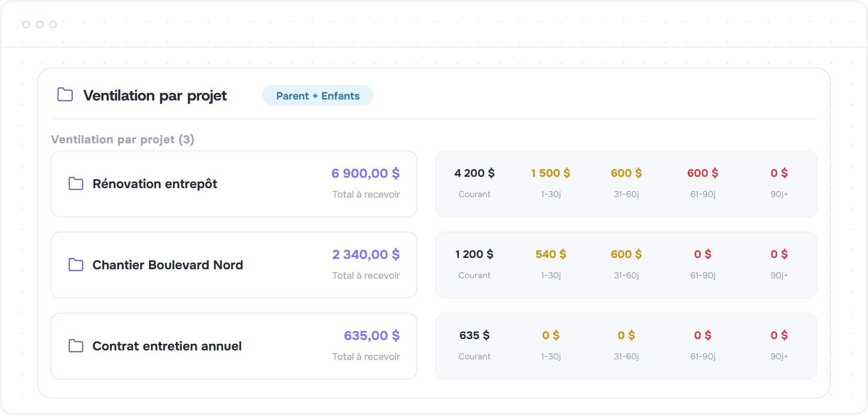Select the Parent + Enfants badge
868x415 pixels.
tap(318, 96)
